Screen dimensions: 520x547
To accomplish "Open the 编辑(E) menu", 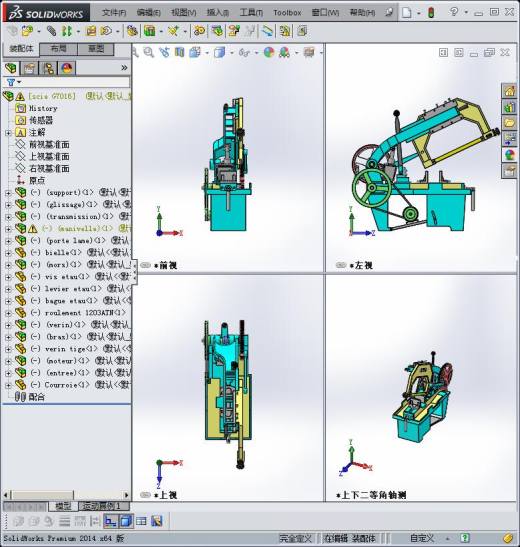I will click(149, 13).
